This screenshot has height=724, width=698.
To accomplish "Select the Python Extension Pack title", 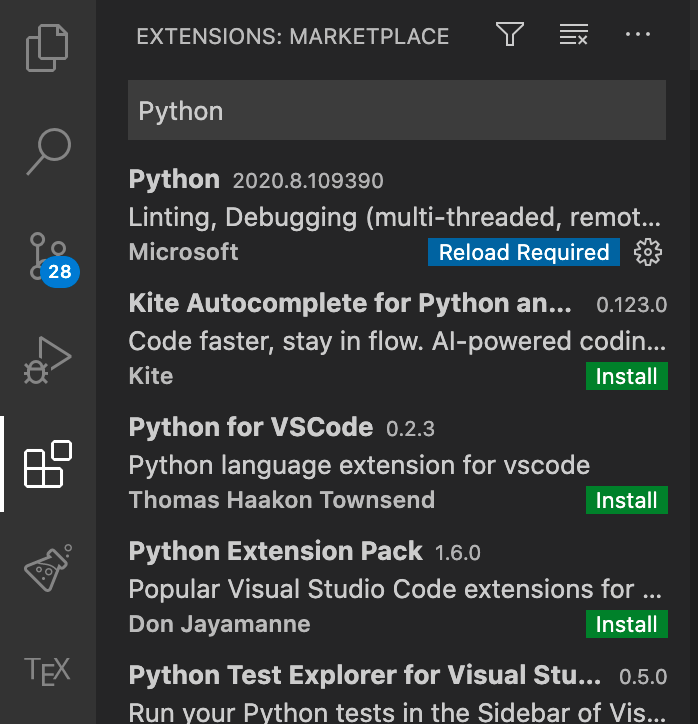I will 275,551.
